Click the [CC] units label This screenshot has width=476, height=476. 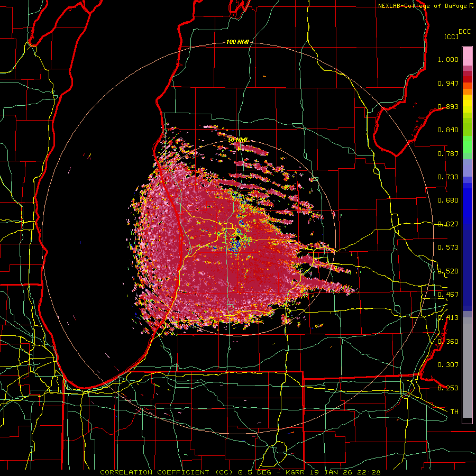coord(451,36)
